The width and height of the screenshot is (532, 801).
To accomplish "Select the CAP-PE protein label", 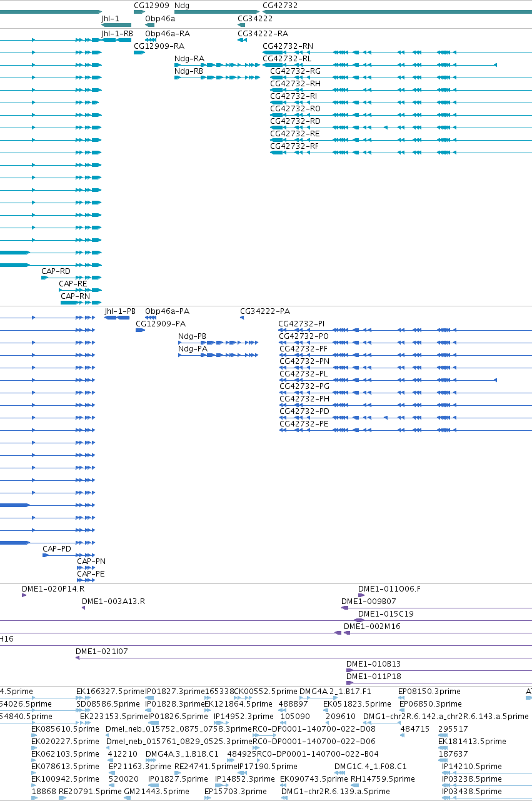I will pos(91,574).
